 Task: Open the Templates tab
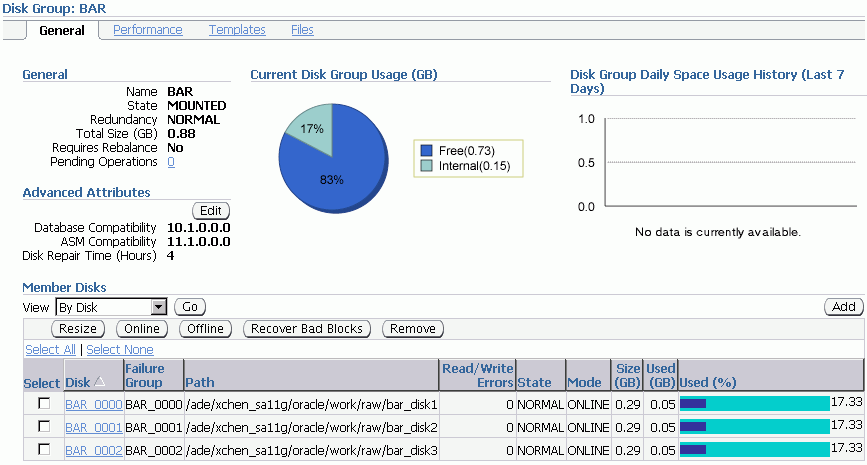237,30
